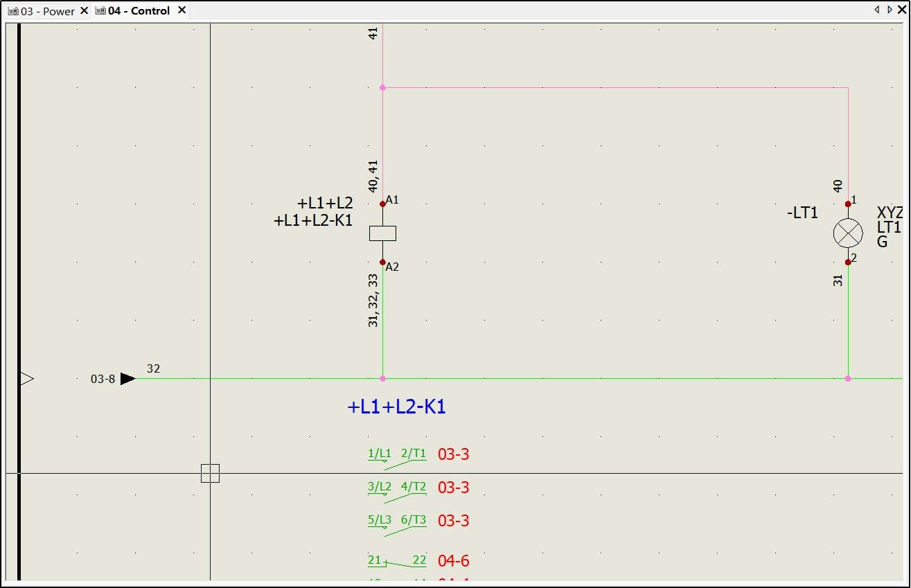Select the 04 - Control tab

(x=139, y=11)
